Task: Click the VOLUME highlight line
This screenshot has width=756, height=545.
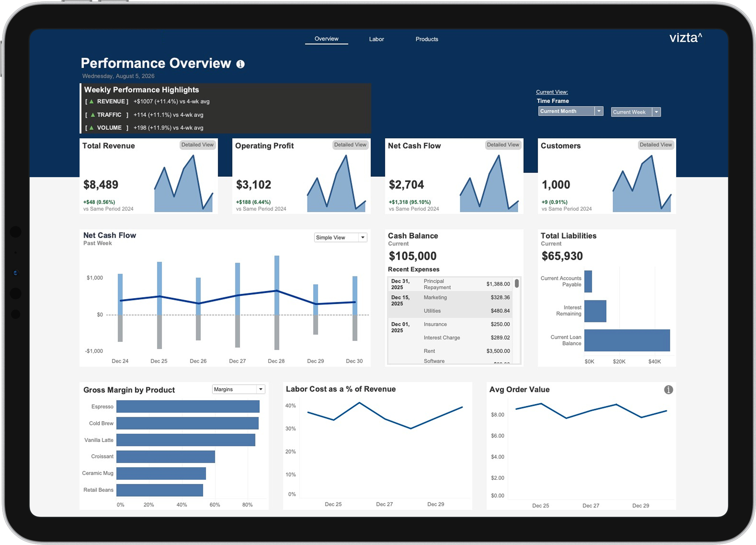Action: coord(144,128)
